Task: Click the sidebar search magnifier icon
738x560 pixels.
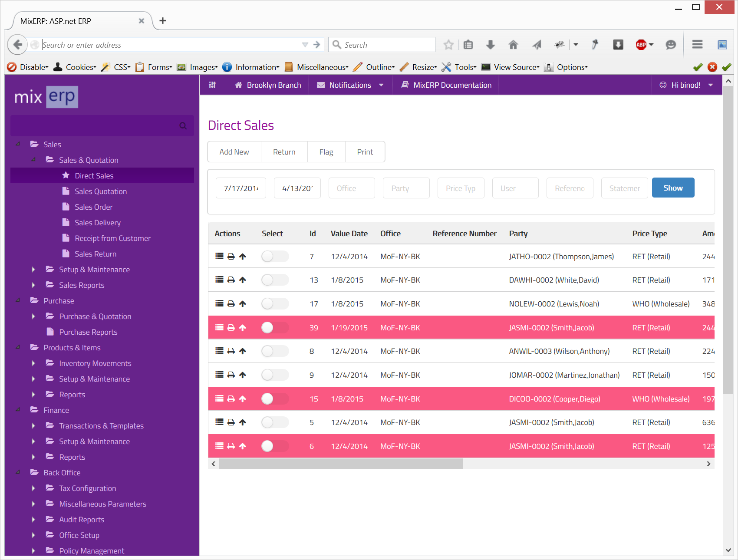Action: [183, 126]
